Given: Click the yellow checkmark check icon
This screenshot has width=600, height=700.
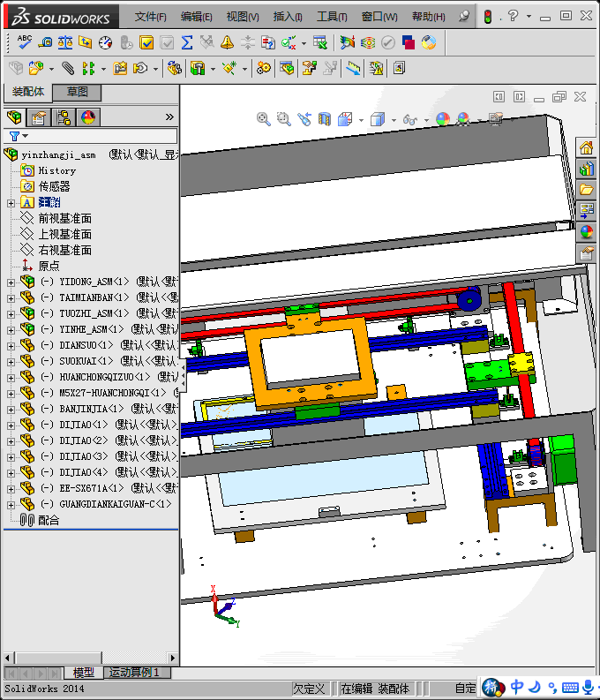Looking at the screenshot, I should [x=146, y=42].
